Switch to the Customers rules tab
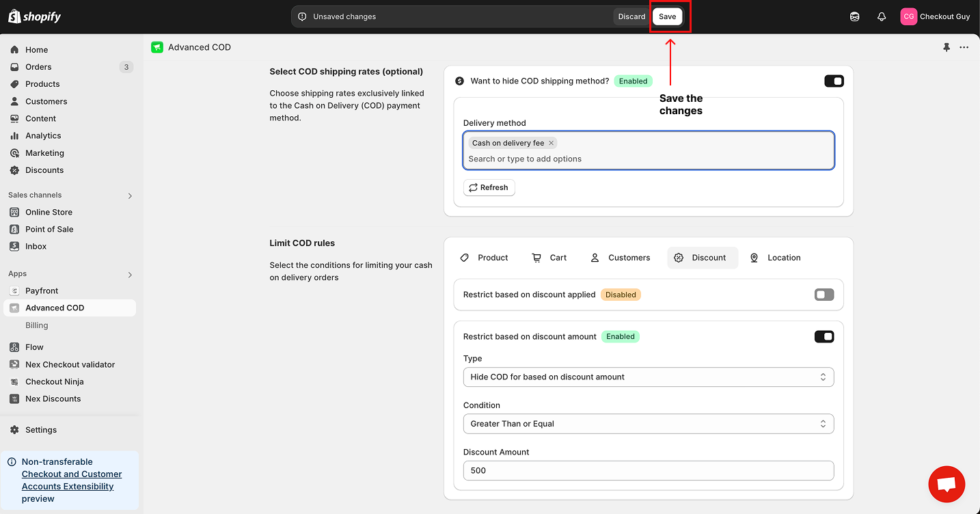Image resolution: width=980 pixels, height=514 pixels. pyautogui.click(x=620, y=258)
